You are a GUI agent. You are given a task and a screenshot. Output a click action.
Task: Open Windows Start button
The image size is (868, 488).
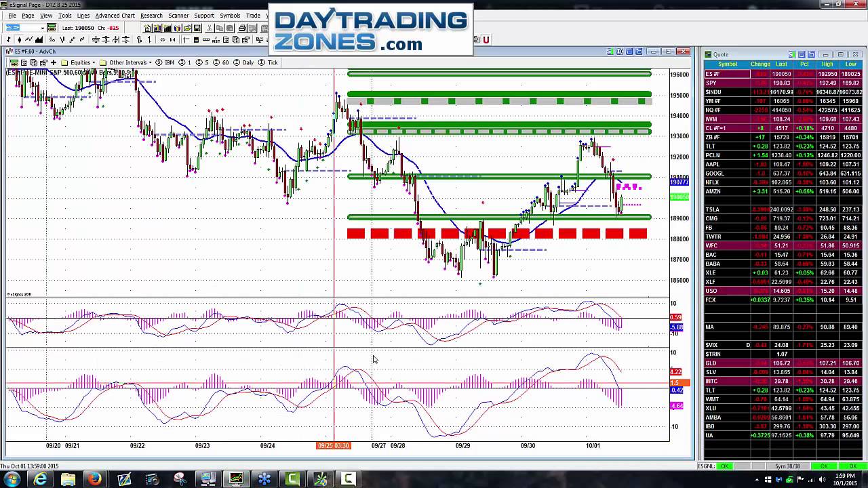coord(12,479)
